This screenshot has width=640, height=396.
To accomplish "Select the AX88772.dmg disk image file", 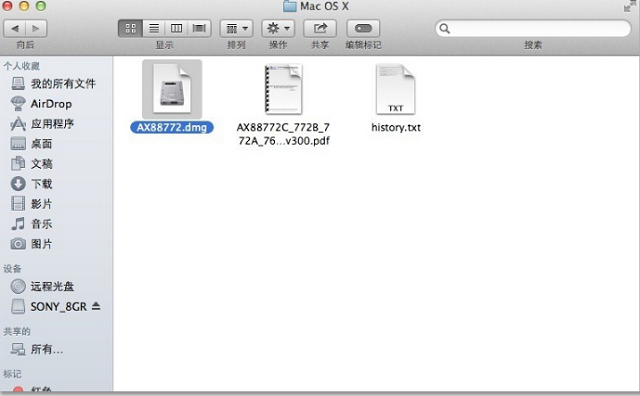I will pyautogui.click(x=172, y=90).
